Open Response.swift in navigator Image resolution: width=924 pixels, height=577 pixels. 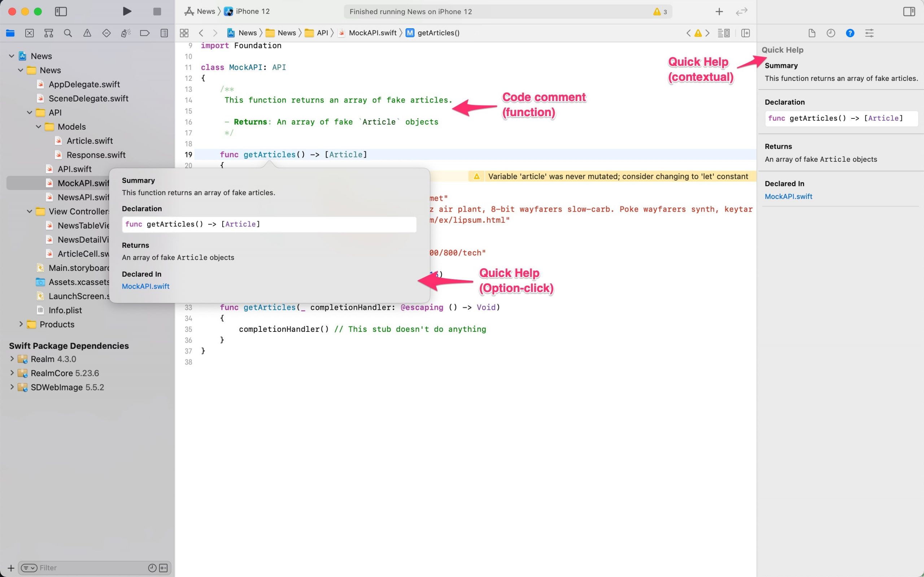coord(96,155)
